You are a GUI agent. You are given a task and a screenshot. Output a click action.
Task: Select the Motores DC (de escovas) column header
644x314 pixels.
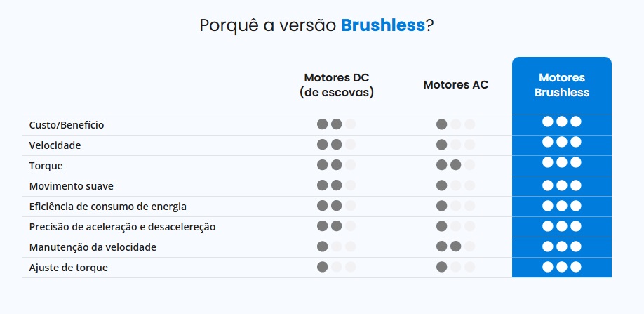pyautogui.click(x=336, y=85)
